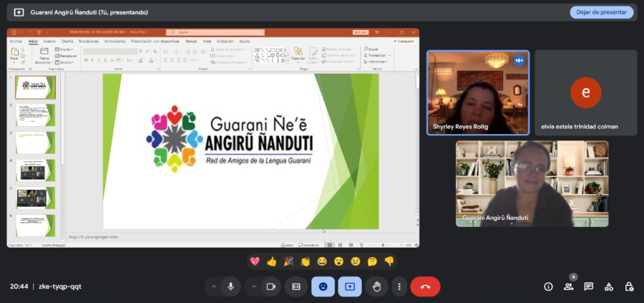Open the slide Diseño layout dropdown
Viewport: 644px width, 303px height.
pyautogui.click(x=64, y=49)
